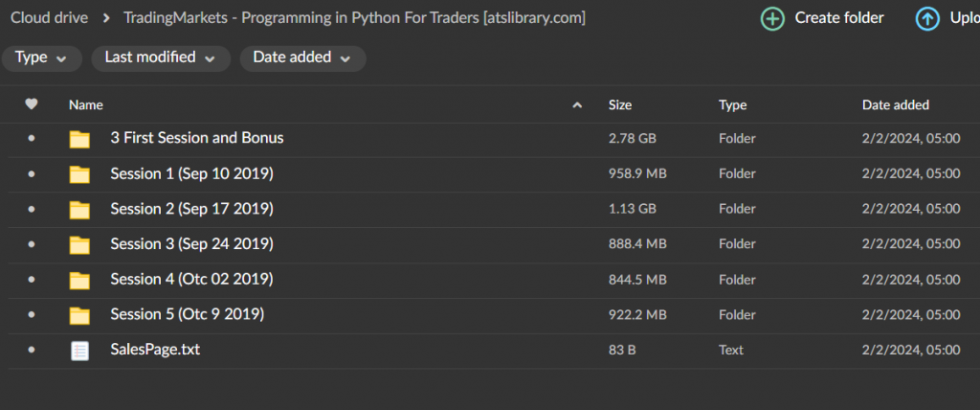Click the 888.4 MB size value

tap(637, 244)
